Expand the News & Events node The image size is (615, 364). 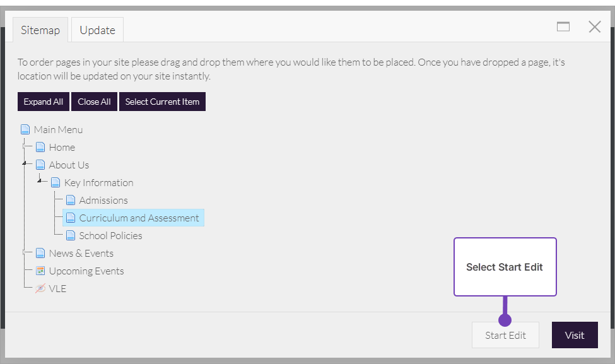pyautogui.click(x=25, y=252)
